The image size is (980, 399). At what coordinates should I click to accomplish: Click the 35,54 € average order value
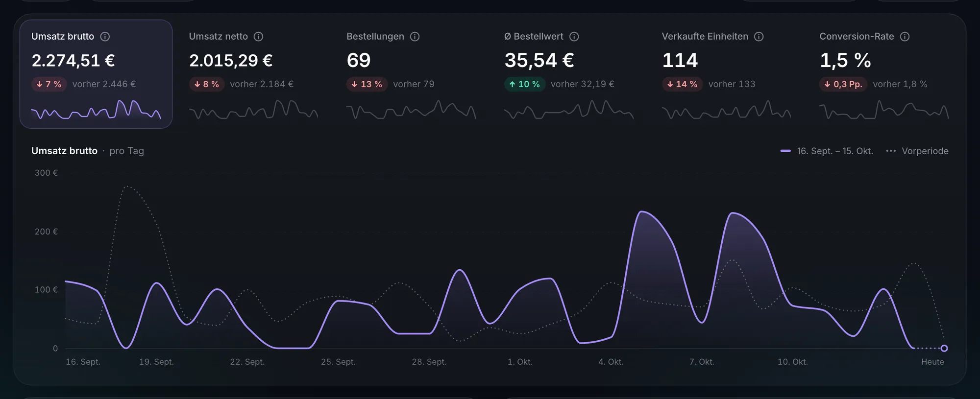coord(539,60)
